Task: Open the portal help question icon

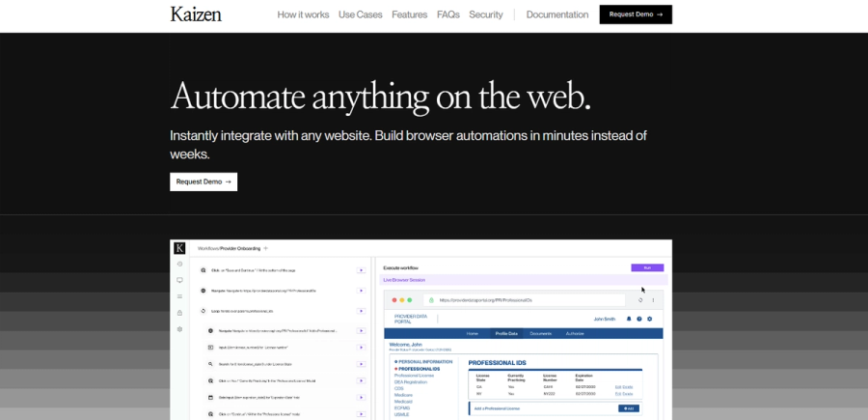Action: 639,320
